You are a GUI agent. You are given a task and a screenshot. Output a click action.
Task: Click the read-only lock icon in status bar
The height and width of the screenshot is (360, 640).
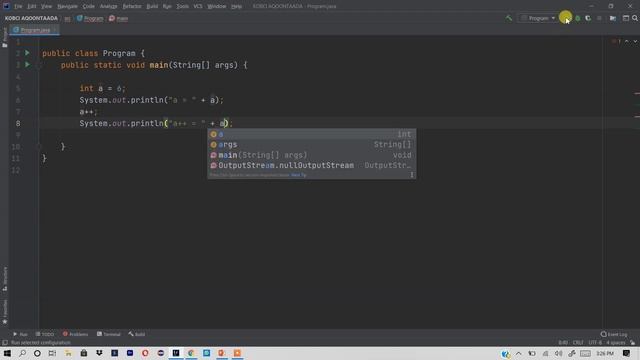[x=633, y=342]
